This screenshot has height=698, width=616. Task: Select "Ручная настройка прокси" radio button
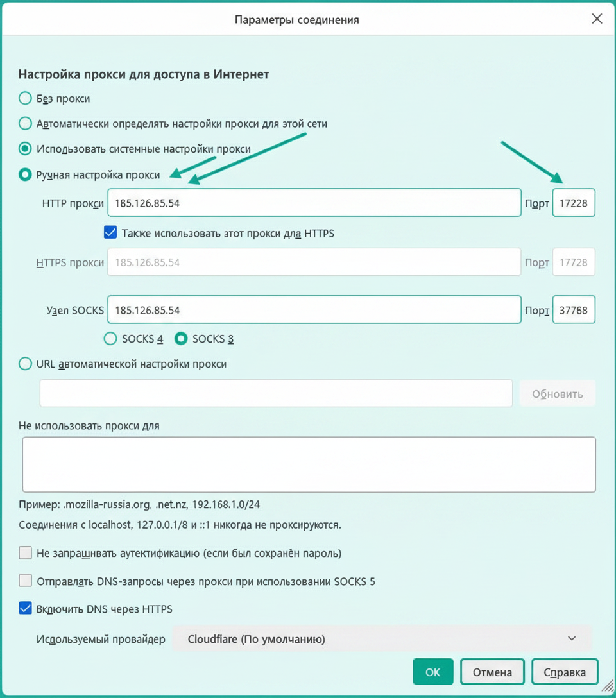[26, 174]
